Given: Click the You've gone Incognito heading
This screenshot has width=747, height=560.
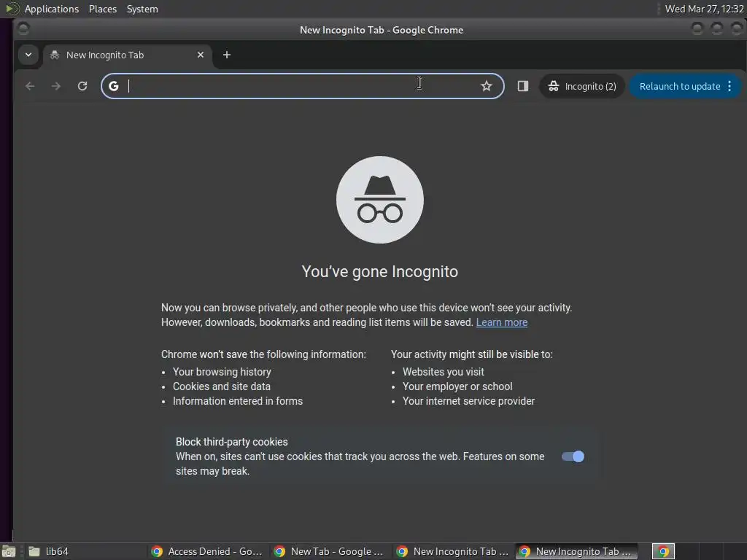Looking at the screenshot, I should coord(379,271).
